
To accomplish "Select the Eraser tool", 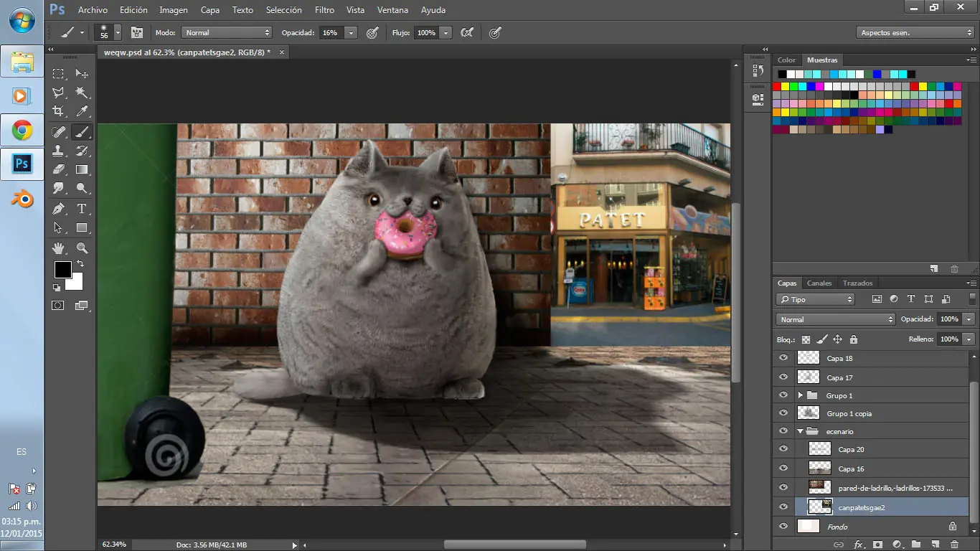I will click(x=58, y=169).
